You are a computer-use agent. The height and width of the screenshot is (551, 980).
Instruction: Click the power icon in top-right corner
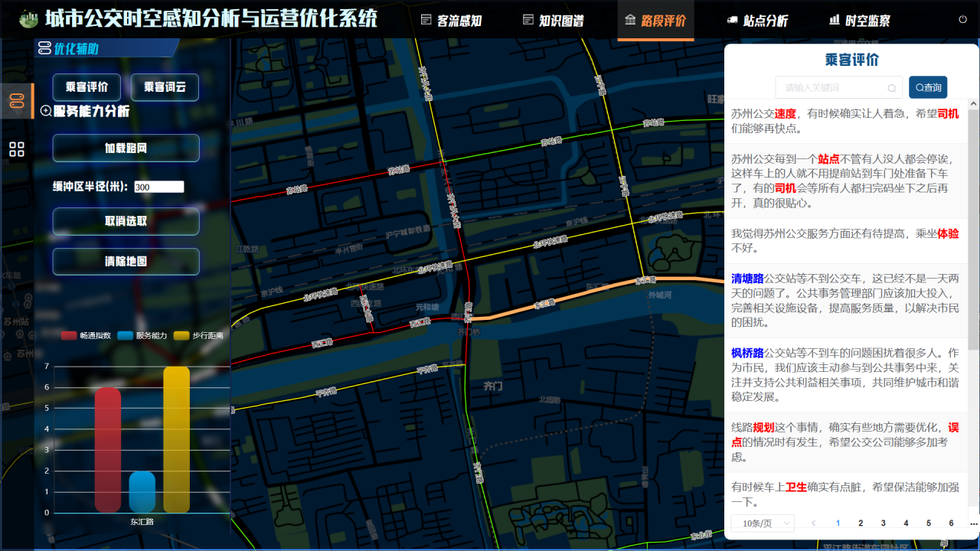click(962, 19)
